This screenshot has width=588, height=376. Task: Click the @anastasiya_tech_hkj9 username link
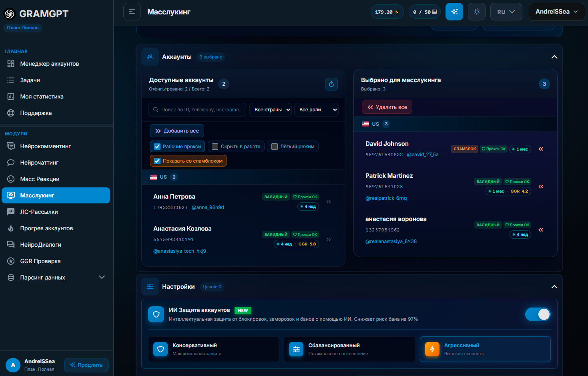(180, 251)
